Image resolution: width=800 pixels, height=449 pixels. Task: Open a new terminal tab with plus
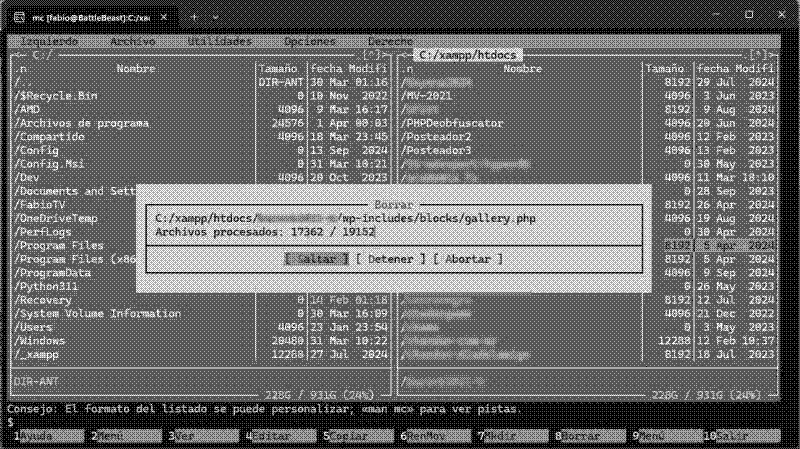pos(194,17)
